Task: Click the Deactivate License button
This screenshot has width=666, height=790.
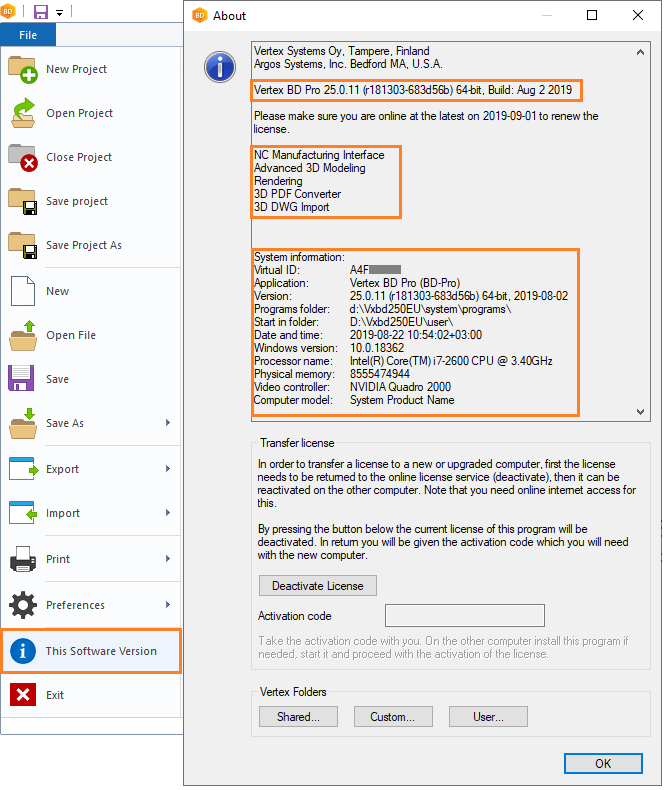Action: tap(317, 586)
